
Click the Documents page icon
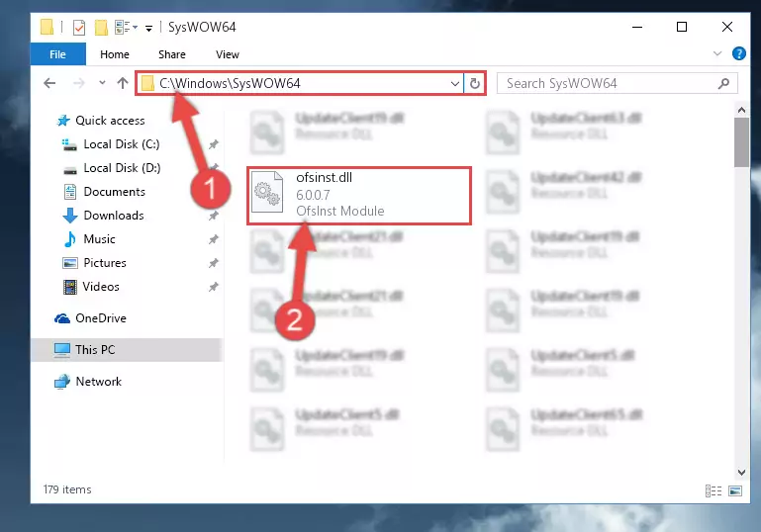click(70, 192)
